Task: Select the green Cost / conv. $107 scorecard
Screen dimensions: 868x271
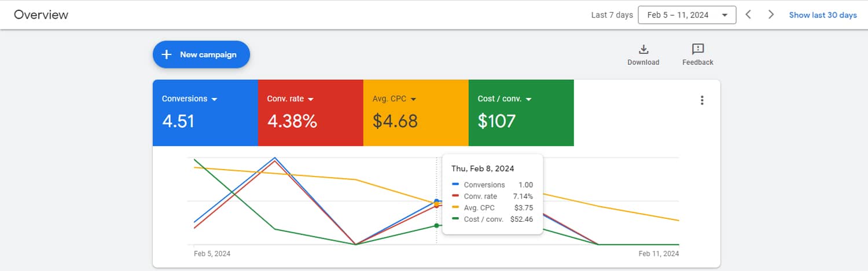Action: coord(521,113)
